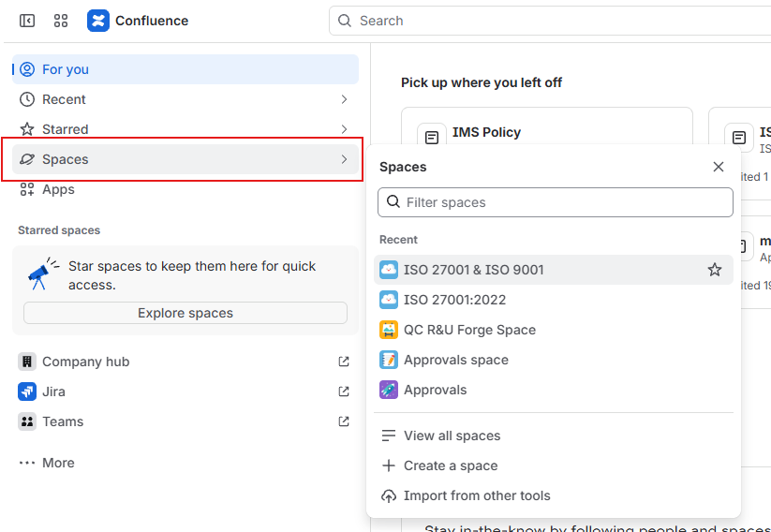Click the QC R&U Forge Space icon
The width and height of the screenshot is (771, 532).
389,330
